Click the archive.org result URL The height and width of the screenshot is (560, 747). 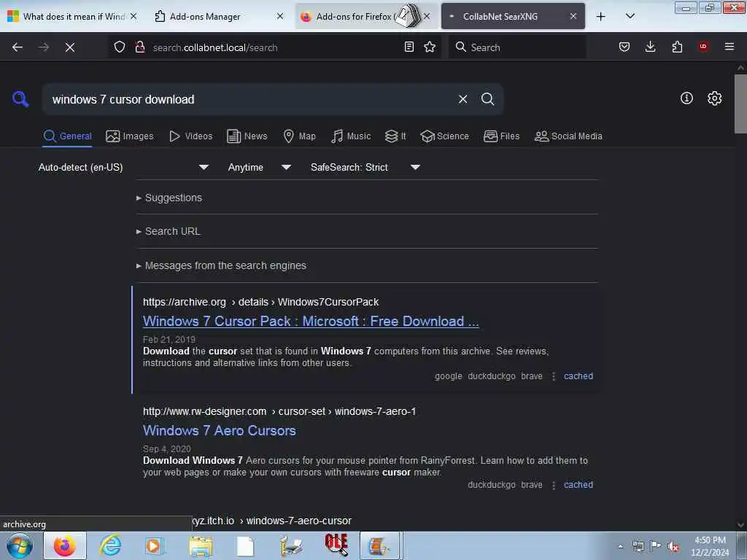(260, 303)
